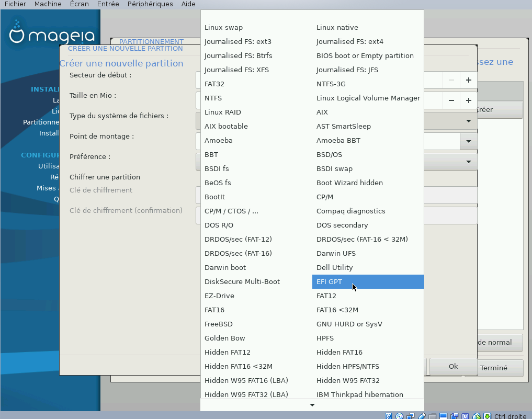Open the Préférence dropdown arrow
The width and height of the screenshot is (532, 419).
point(469,162)
